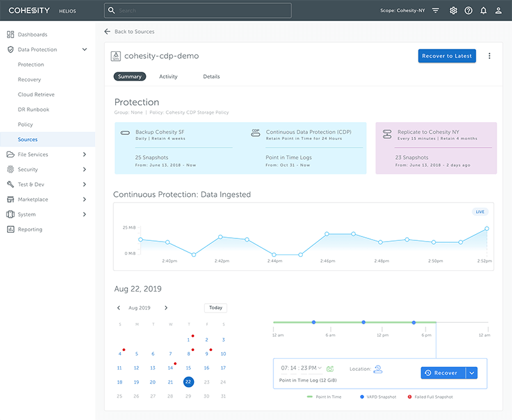Select August 15 in the calendar

pyautogui.click(x=188, y=368)
